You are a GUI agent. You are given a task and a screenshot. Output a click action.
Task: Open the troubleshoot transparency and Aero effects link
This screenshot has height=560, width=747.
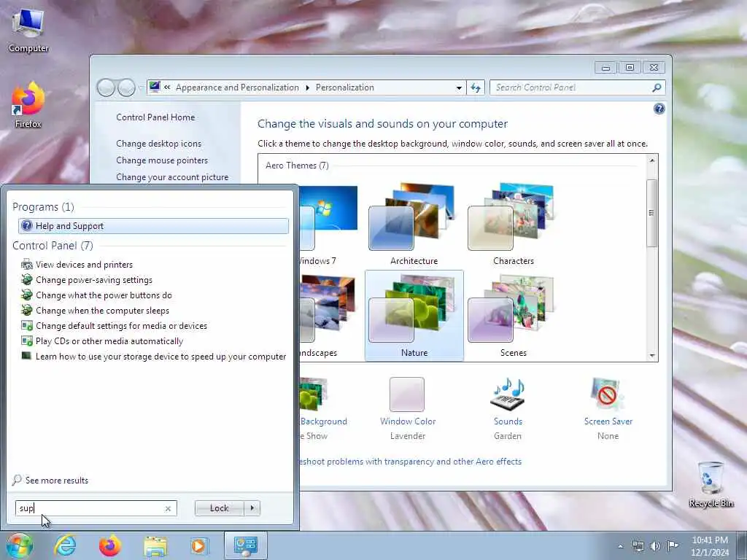coord(411,462)
